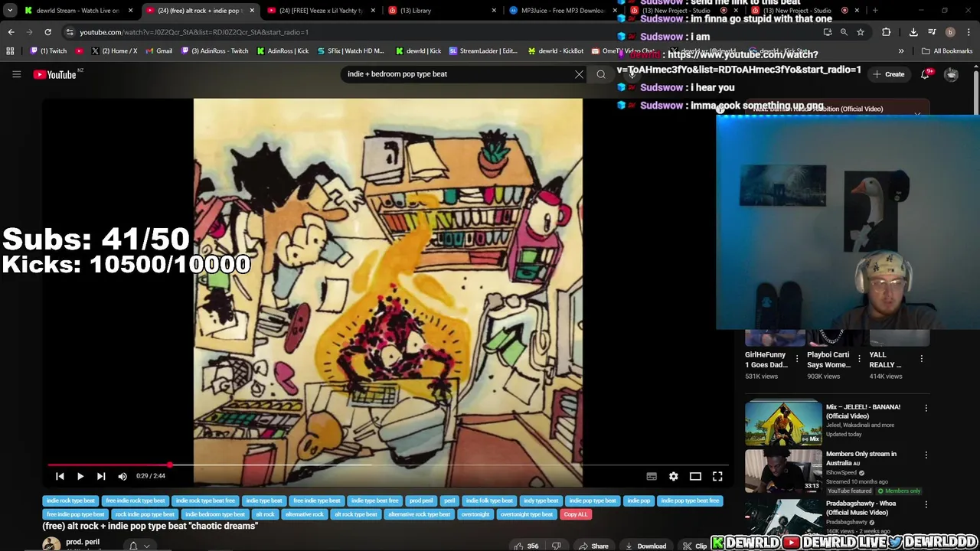Open YouTube account avatar menu
Viewport: 980px width, 551px height.
coord(951,74)
